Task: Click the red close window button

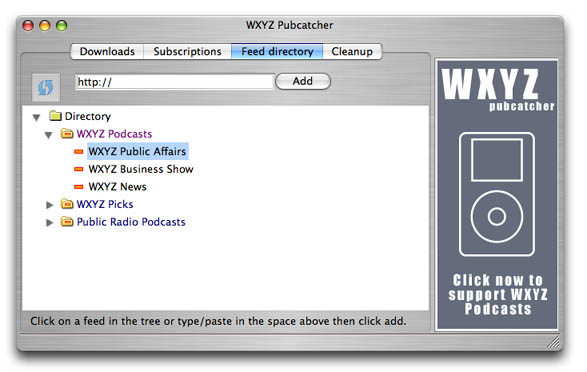Action: [28, 25]
